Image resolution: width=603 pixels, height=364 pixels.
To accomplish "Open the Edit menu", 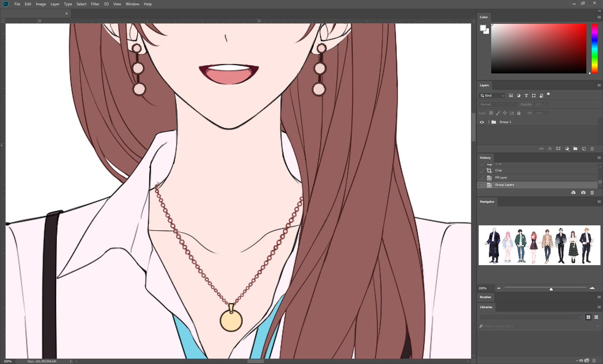I will pyautogui.click(x=28, y=4).
